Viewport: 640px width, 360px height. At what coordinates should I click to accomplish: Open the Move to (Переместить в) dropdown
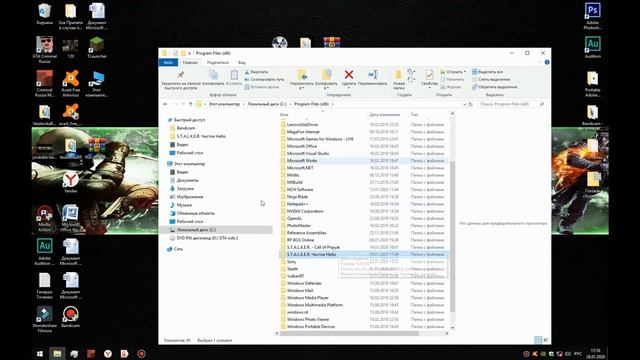[x=302, y=79]
